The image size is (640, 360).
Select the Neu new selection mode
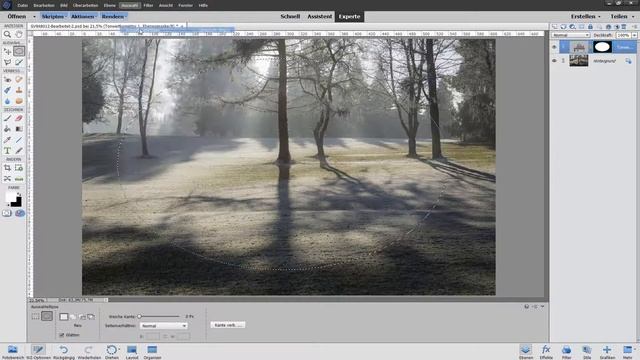(x=64, y=317)
